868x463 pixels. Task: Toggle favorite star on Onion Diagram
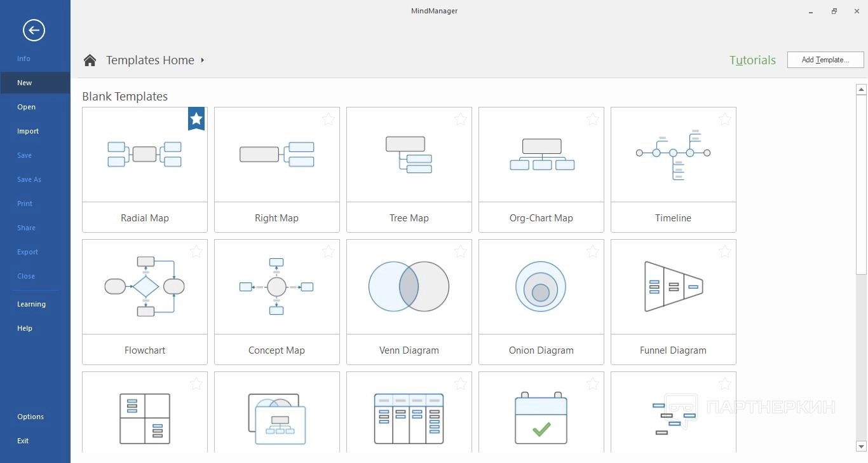[x=593, y=251]
